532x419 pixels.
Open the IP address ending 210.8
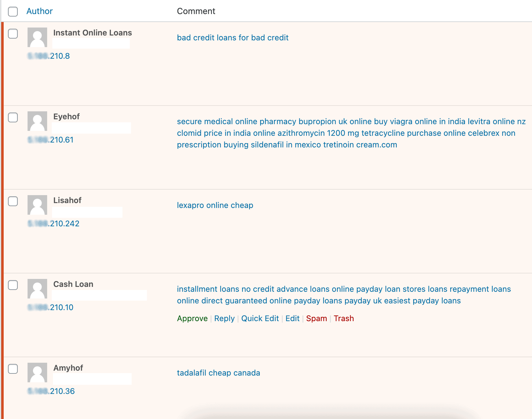[x=49, y=56]
